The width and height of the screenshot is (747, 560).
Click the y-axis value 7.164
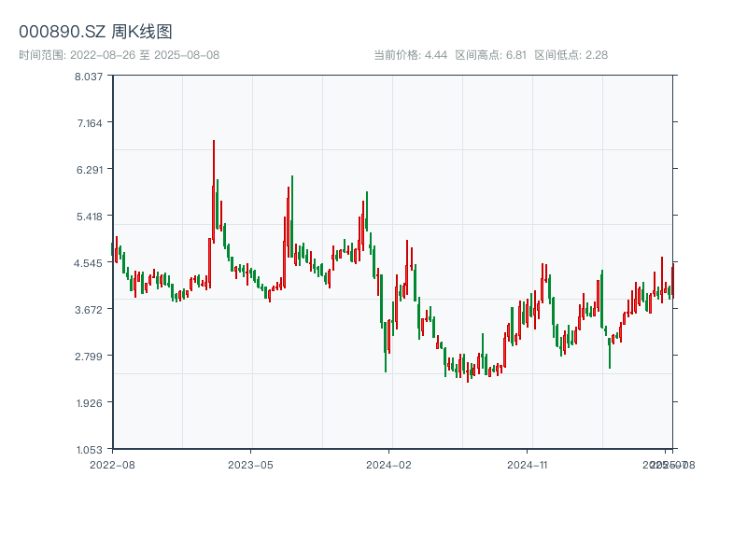[x=90, y=123]
